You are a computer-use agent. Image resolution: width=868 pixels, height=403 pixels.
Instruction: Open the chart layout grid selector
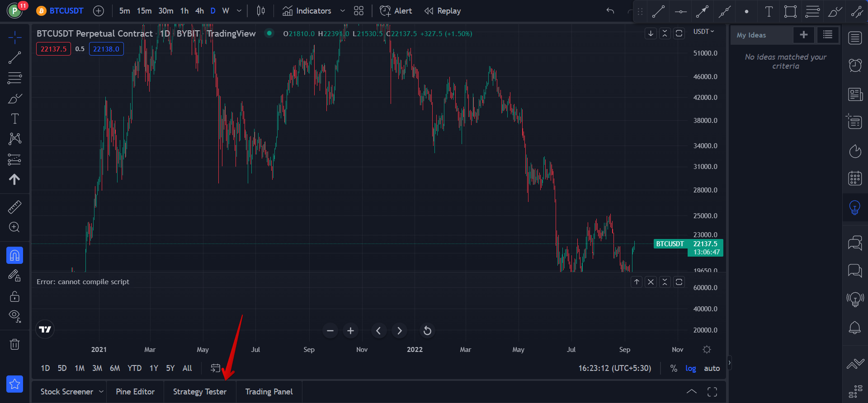pyautogui.click(x=359, y=11)
